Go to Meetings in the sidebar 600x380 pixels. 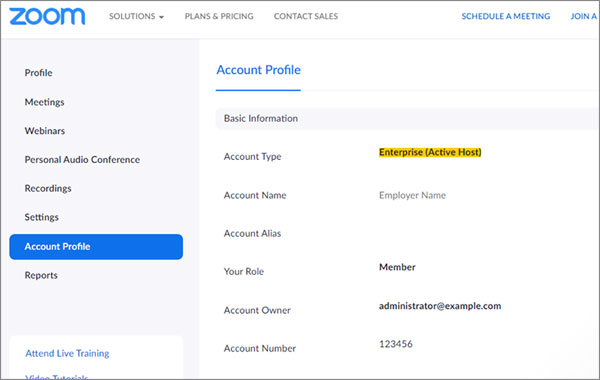click(x=44, y=102)
